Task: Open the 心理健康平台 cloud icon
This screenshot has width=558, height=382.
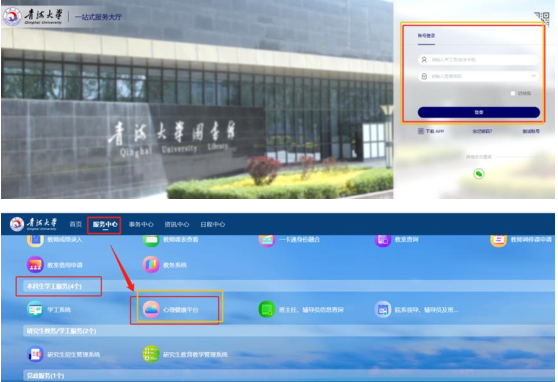Action: 151,310
